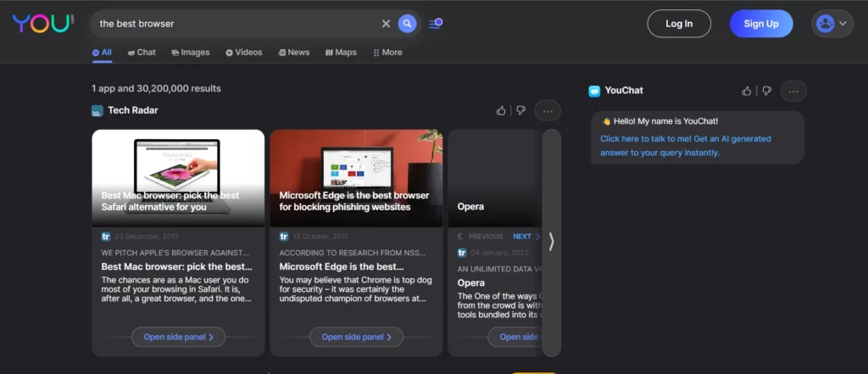Click '1 app and 30,200,000 results' text
This screenshot has height=374, width=868.
coord(156,89)
